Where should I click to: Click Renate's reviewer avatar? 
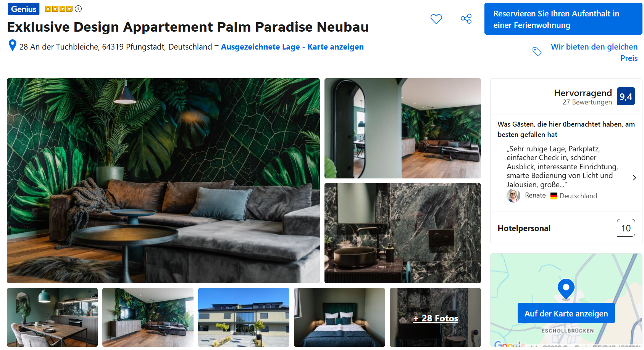tap(513, 196)
